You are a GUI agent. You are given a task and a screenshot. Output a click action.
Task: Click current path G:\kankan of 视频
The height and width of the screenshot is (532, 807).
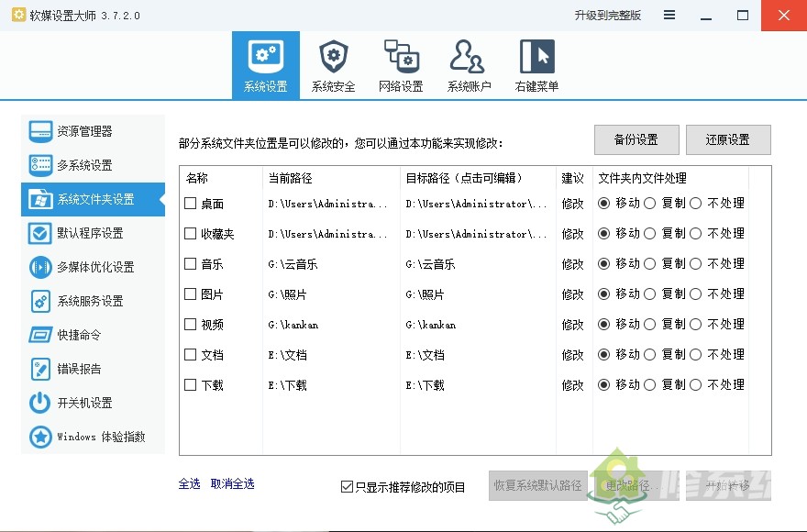[x=293, y=325]
